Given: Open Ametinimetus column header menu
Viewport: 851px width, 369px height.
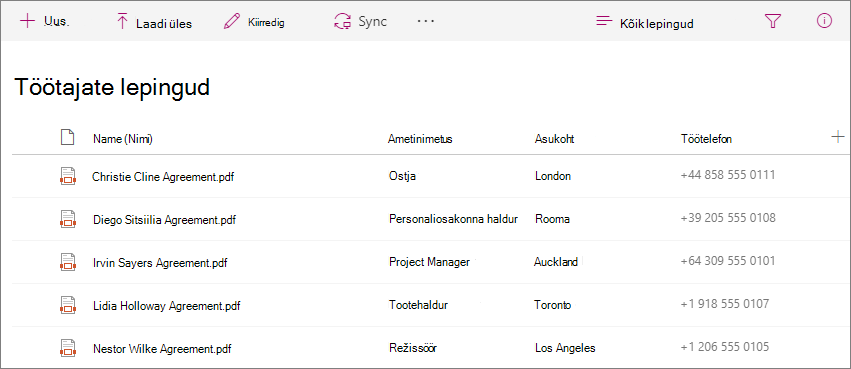Looking at the screenshot, I should [420, 139].
